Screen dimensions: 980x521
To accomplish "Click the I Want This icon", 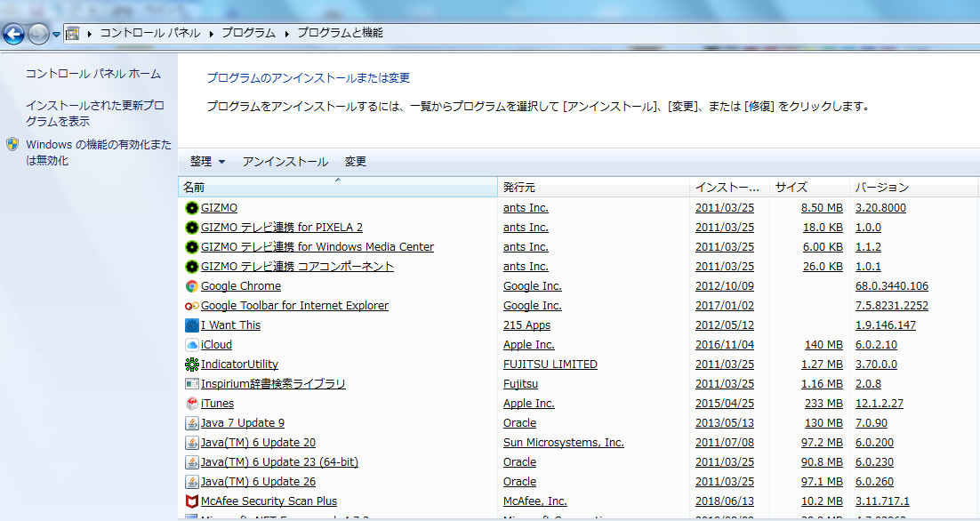I will point(192,325).
